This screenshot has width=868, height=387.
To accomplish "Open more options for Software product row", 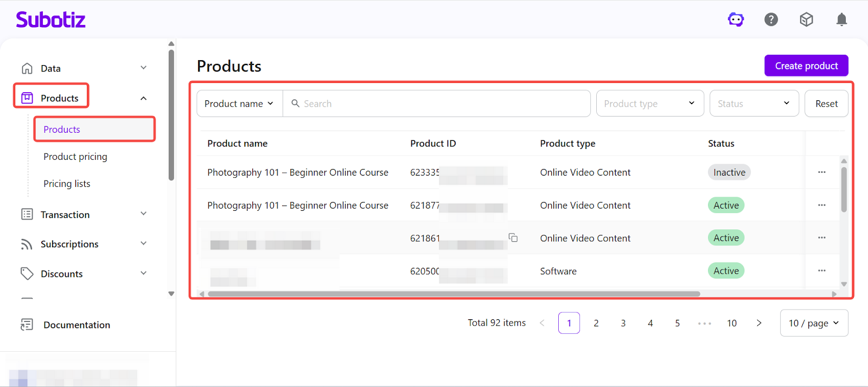I will pyautogui.click(x=821, y=271).
